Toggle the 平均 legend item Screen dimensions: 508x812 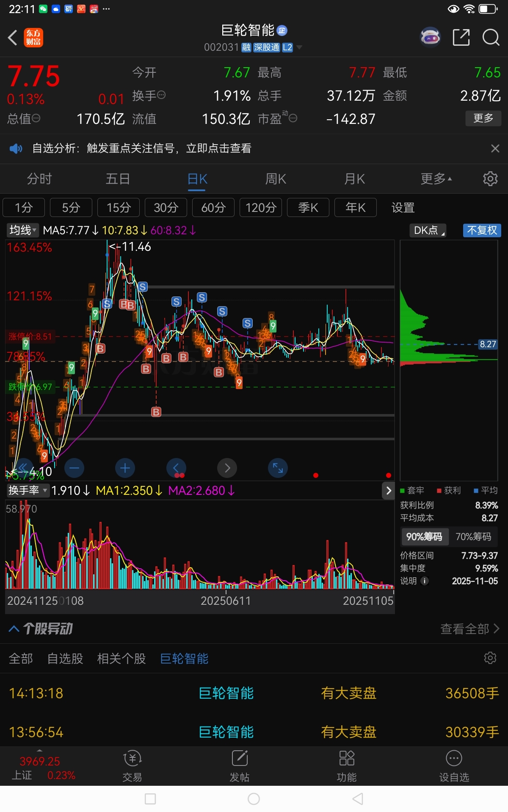[486, 490]
